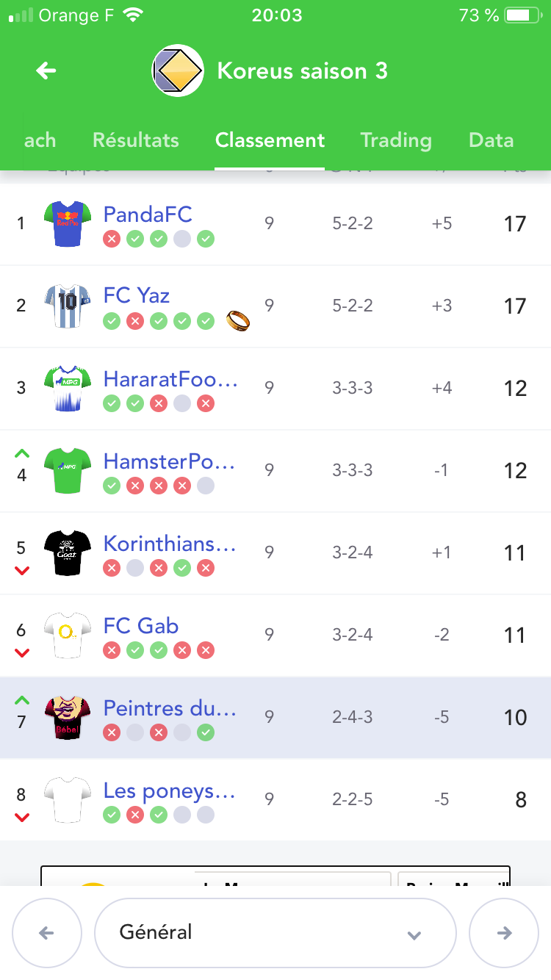Tap FC Gab's white jersey icon

[x=68, y=635]
